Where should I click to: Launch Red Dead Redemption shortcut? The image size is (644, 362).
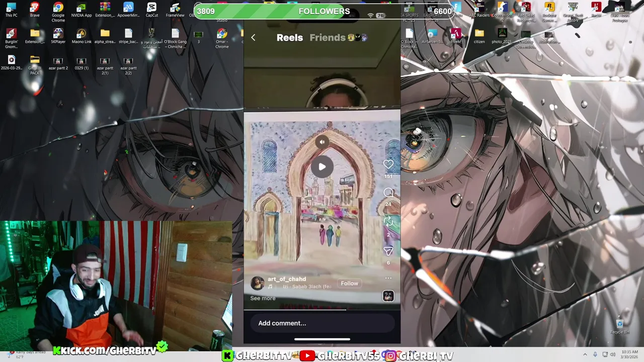click(526, 12)
